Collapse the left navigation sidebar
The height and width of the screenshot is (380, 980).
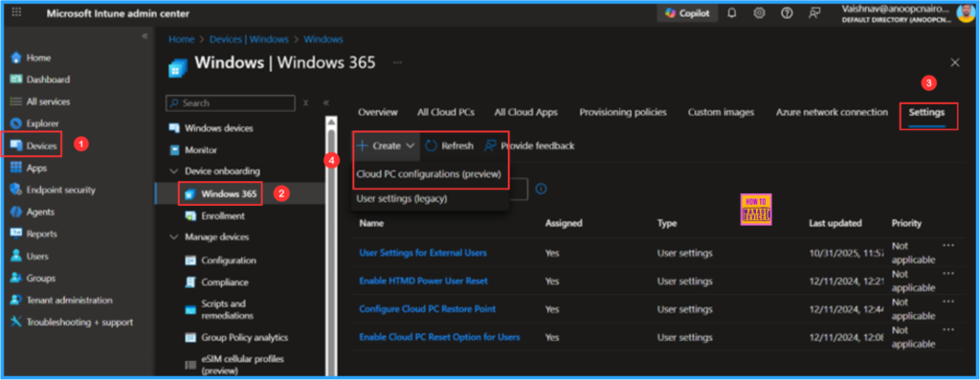[x=145, y=35]
